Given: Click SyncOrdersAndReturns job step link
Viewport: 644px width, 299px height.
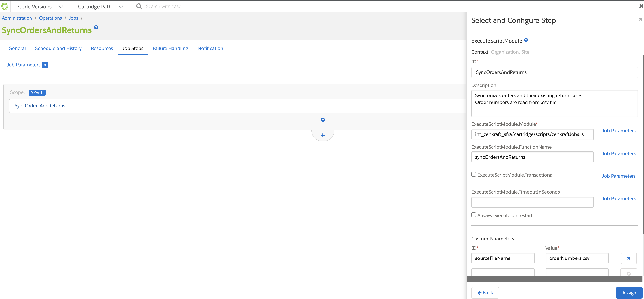Looking at the screenshot, I should (x=40, y=105).
